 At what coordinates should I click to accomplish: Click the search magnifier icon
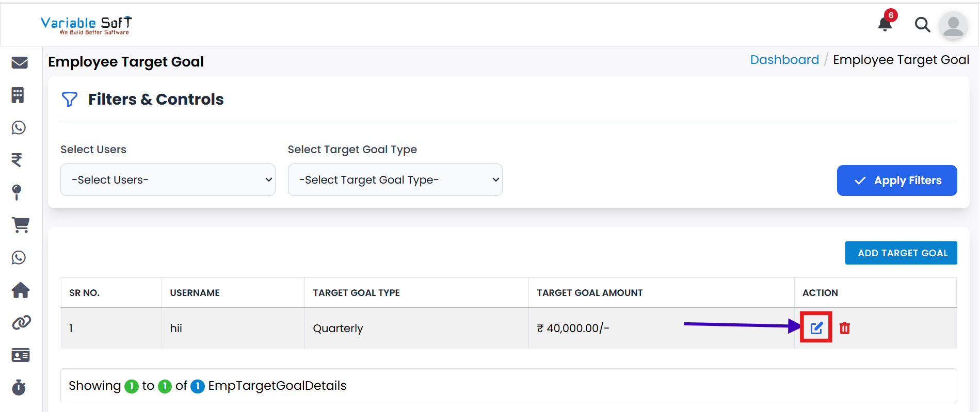click(922, 24)
